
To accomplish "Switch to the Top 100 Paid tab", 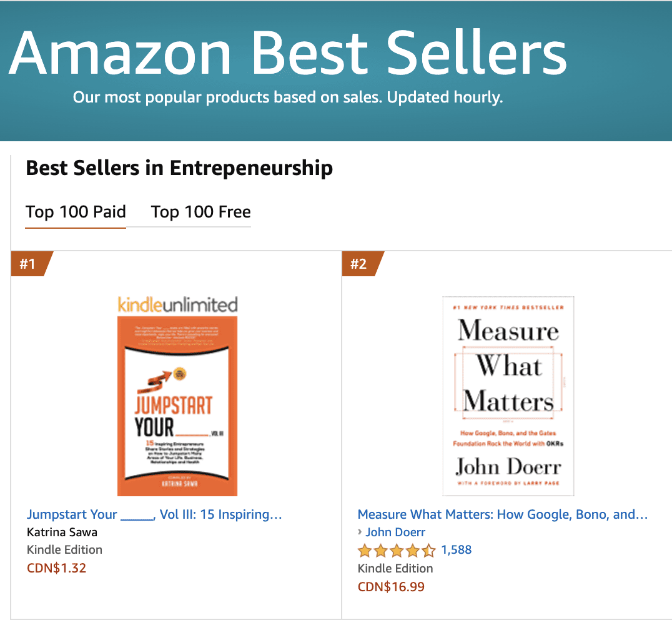I will click(76, 212).
